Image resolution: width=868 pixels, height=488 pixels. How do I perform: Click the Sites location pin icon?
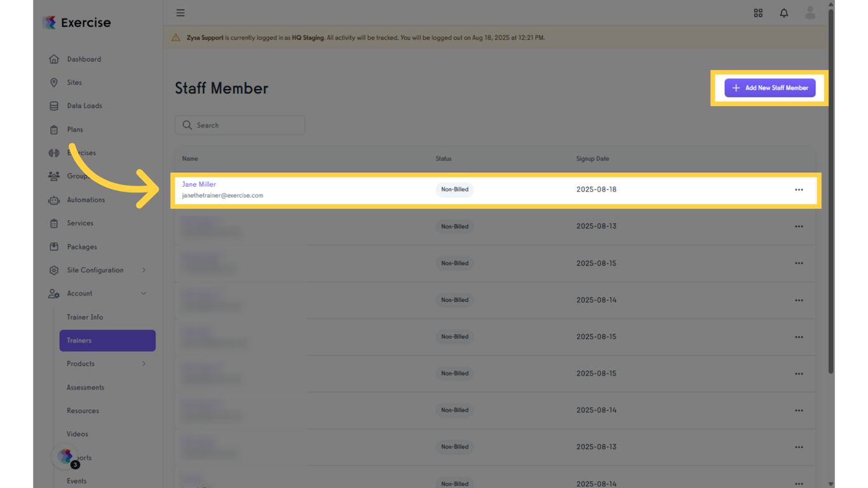54,83
